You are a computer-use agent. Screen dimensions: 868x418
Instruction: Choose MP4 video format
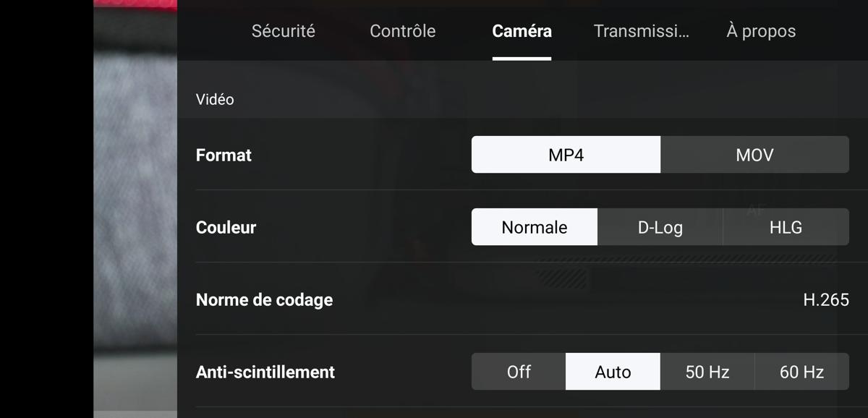pyautogui.click(x=566, y=155)
